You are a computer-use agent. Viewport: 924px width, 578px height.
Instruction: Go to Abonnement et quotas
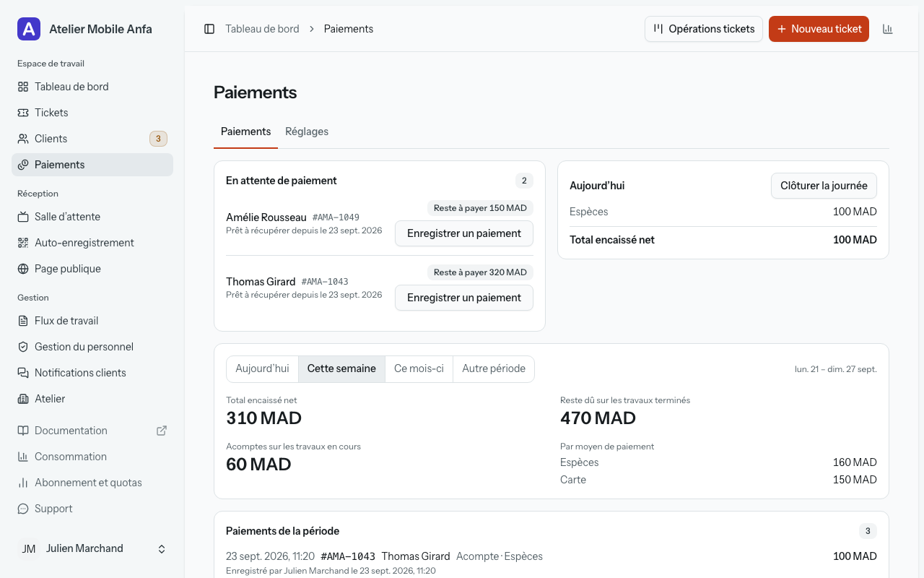click(92, 483)
